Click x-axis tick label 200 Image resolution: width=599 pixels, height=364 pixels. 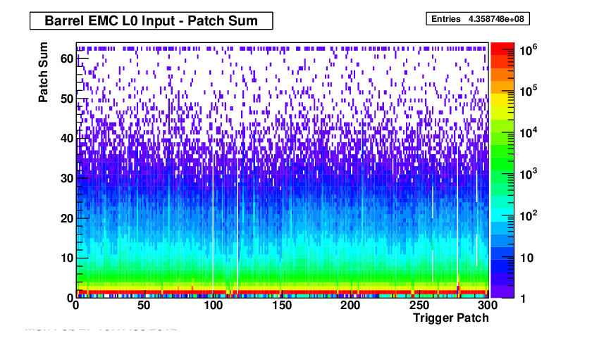click(350, 306)
